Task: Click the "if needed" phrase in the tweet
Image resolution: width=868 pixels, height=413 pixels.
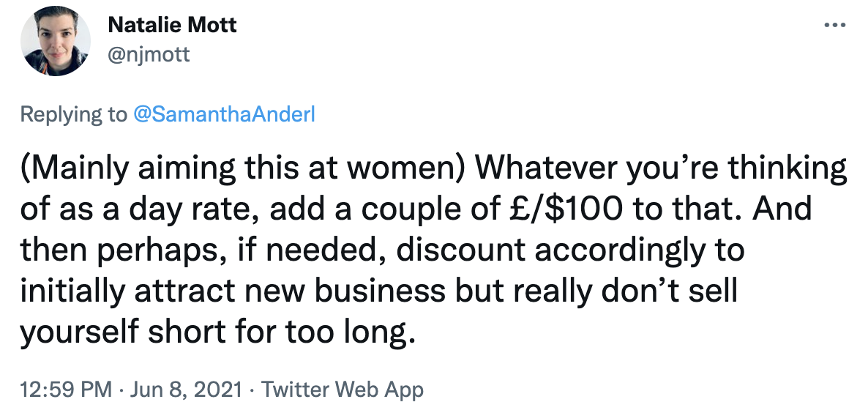Action: pos(313,250)
